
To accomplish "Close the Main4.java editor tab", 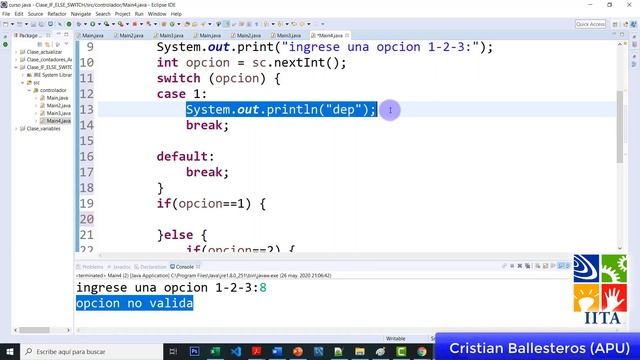I will (x=347, y=36).
